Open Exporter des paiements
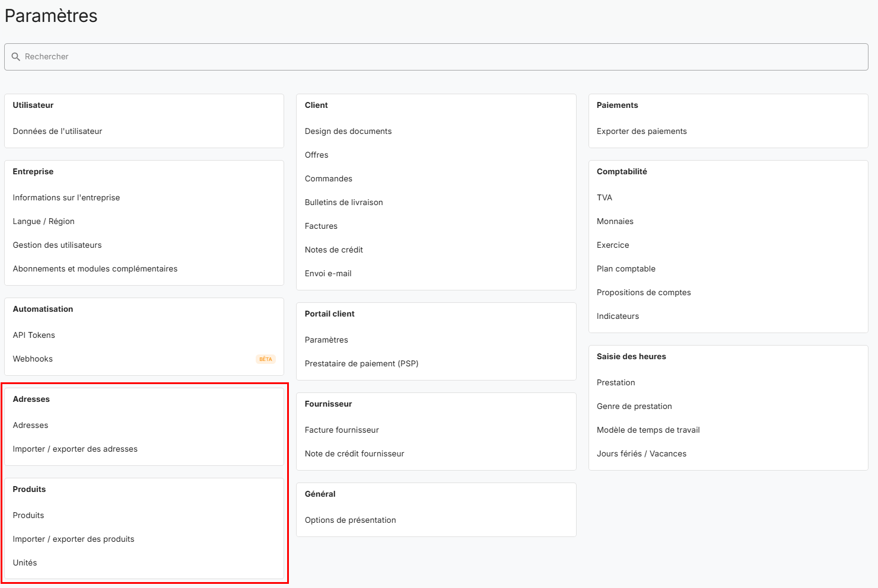The height and width of the screenshot is (588, 878). (x=642, y=132)
